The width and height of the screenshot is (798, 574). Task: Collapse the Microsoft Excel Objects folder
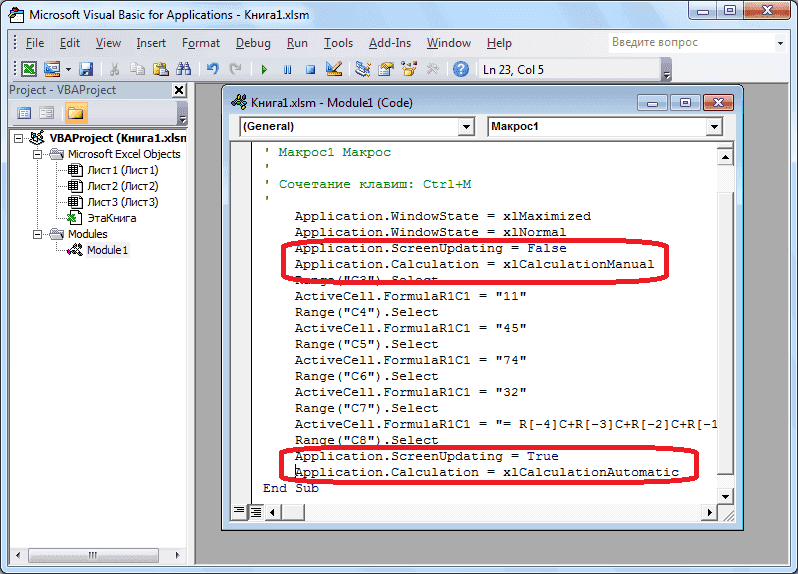37,154
